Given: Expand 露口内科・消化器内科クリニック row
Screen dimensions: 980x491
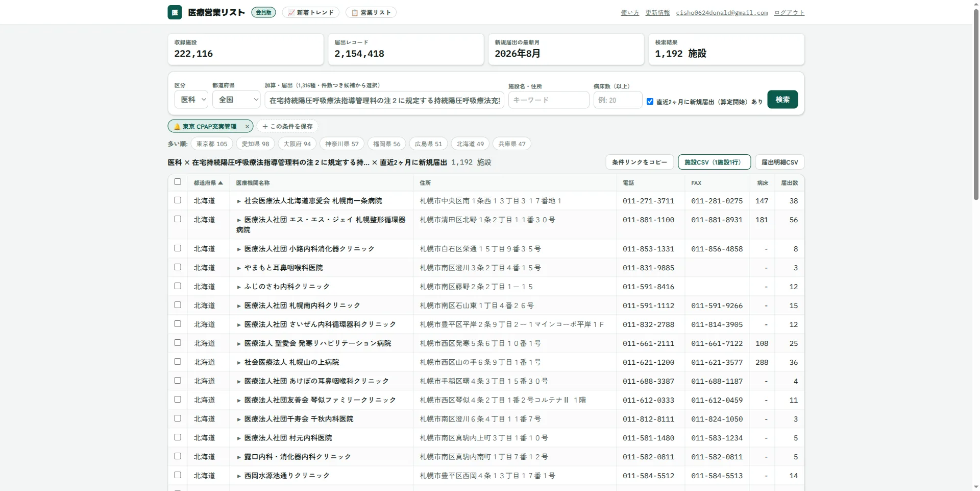Looking at the screenshot, I should click(238, 457).
